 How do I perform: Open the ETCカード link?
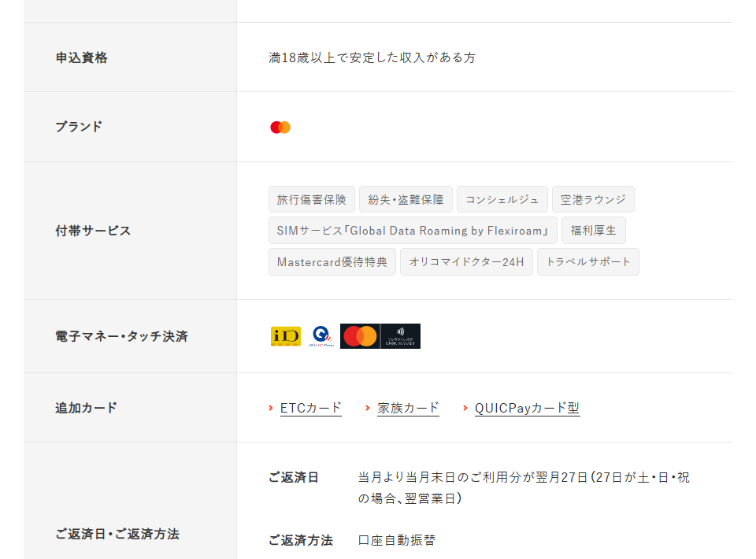pos(311,408)
